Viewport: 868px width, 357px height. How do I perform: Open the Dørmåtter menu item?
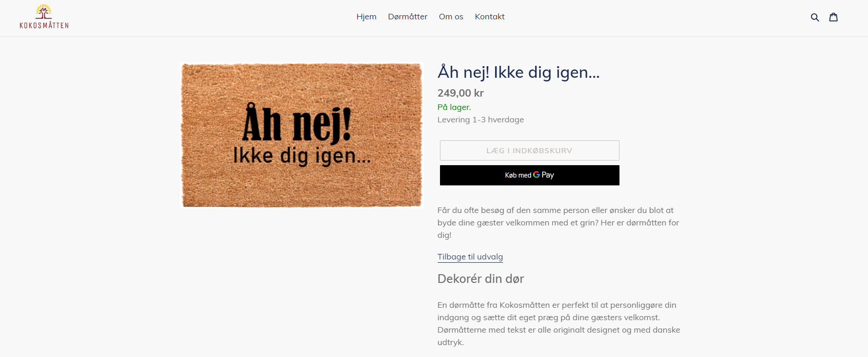click(x=407, y=17)
